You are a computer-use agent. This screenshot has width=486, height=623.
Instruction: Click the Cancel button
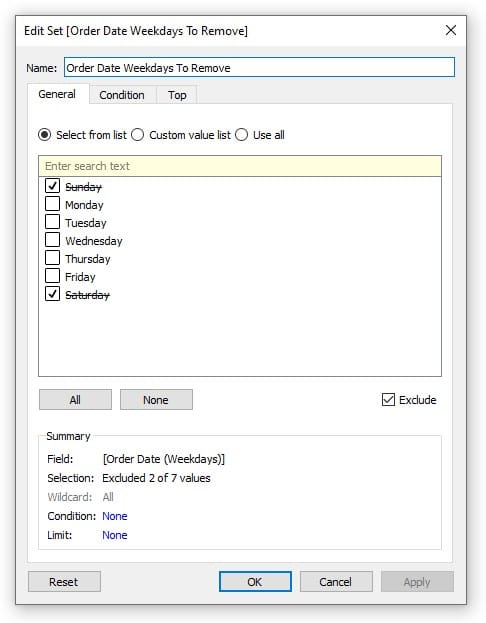click(336, 582)
